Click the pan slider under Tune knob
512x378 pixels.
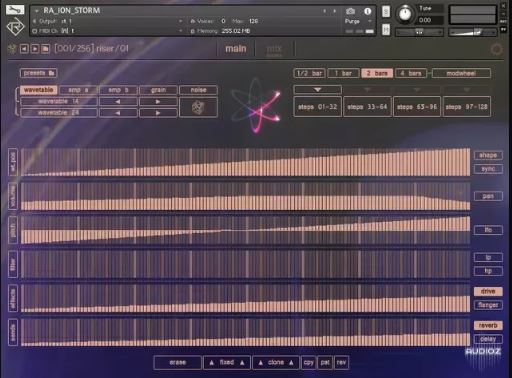click(x=419, y=32)
